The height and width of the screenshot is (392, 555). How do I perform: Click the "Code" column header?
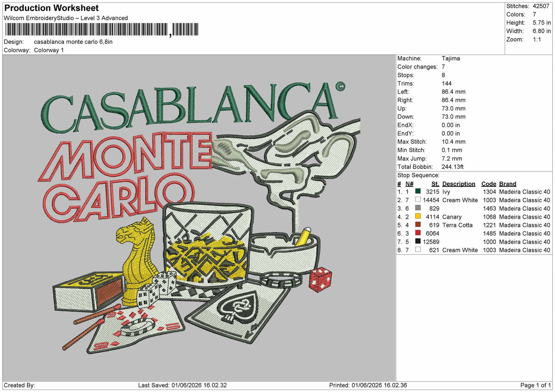(488, 184)
